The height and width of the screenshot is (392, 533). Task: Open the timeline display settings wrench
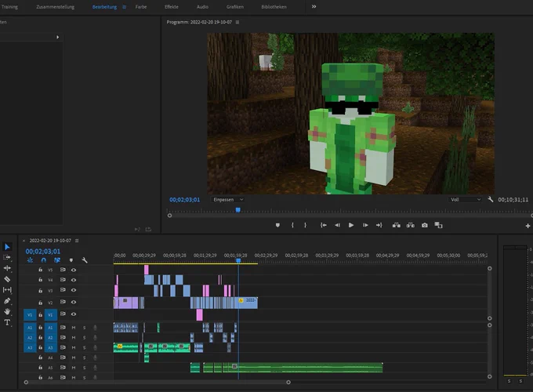pos(85,260)
